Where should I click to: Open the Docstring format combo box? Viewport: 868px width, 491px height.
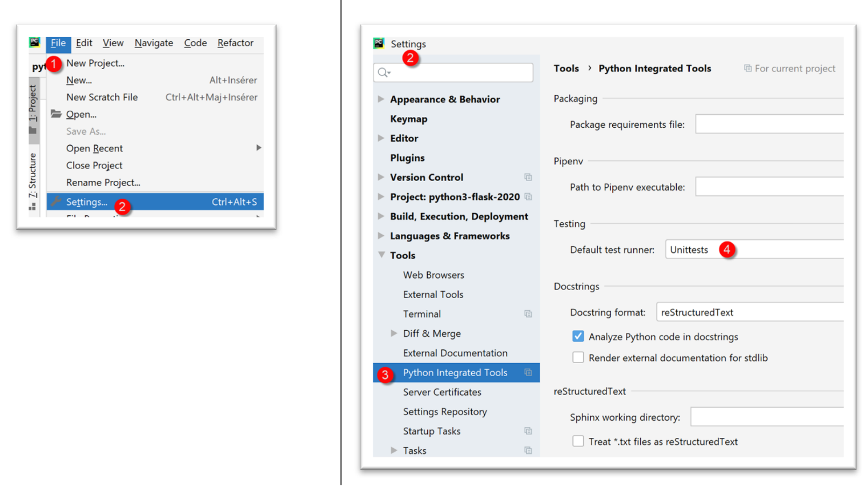(749, 312)
